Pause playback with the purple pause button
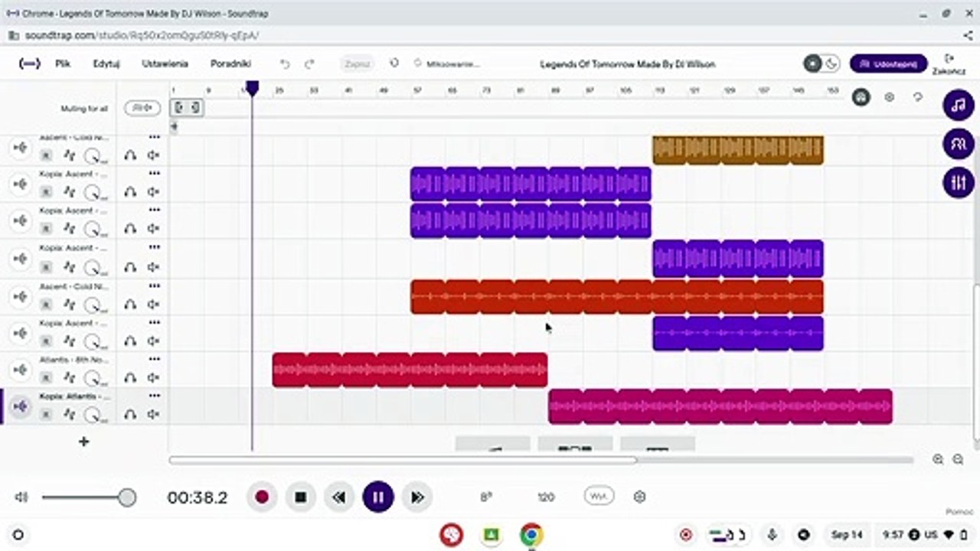 pos(378,497)
